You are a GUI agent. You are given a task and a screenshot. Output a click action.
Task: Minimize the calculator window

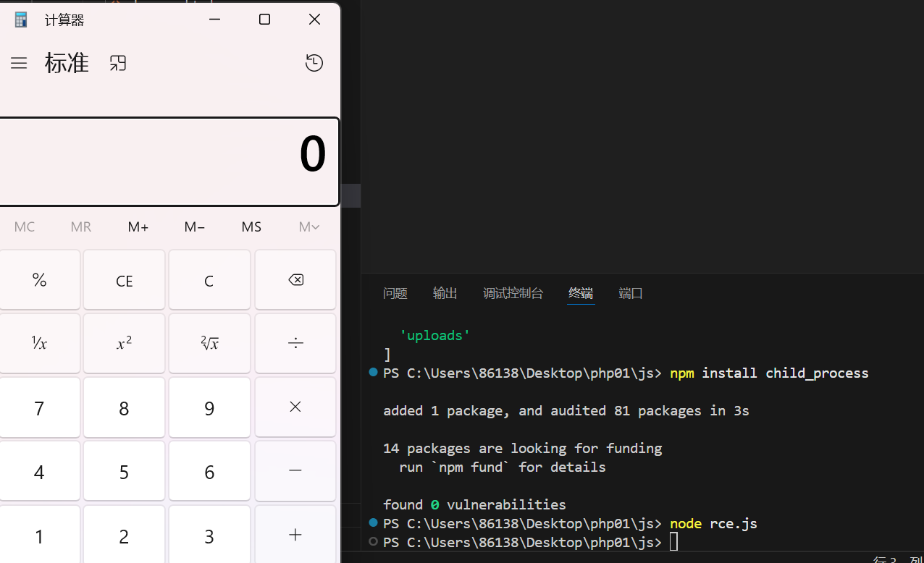(214, 20)
